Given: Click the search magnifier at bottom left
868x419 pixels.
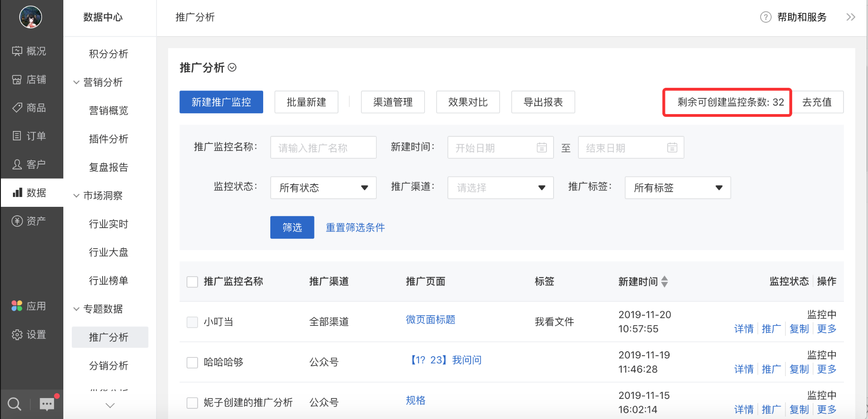Looking at the screenshot, I should point(13,404).
